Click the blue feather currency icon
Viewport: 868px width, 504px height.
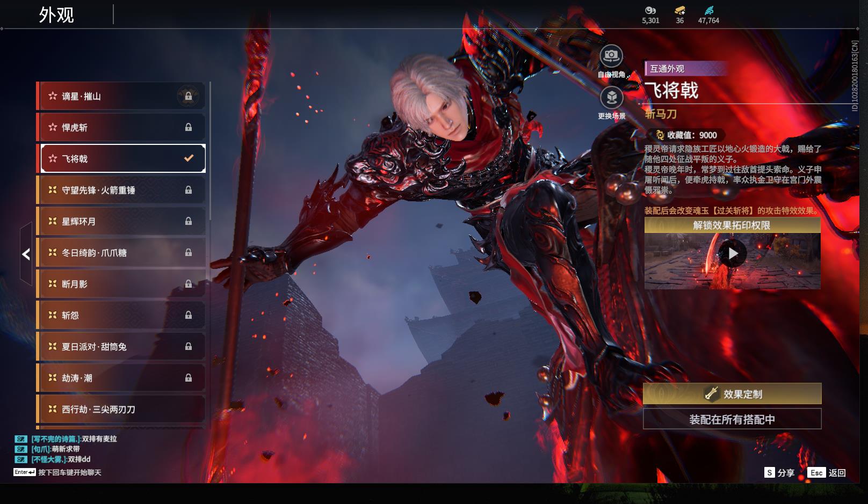point(708,10)
